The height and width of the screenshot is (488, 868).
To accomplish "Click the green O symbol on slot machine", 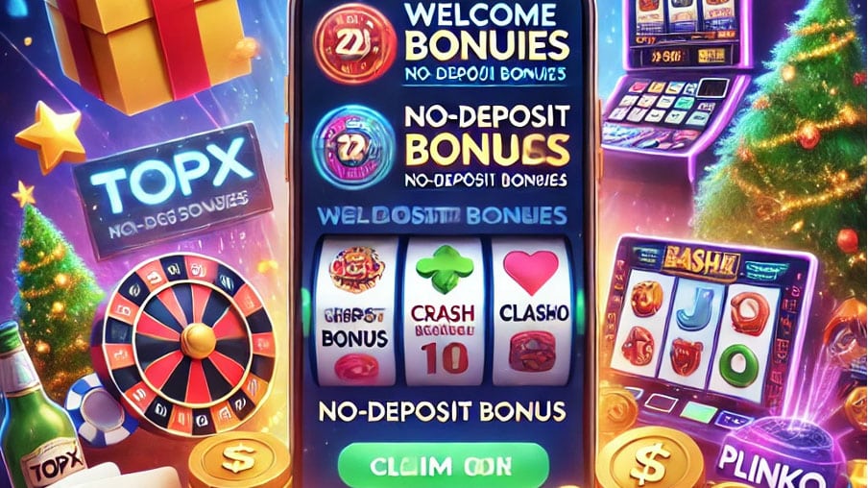I will (737, 362).
